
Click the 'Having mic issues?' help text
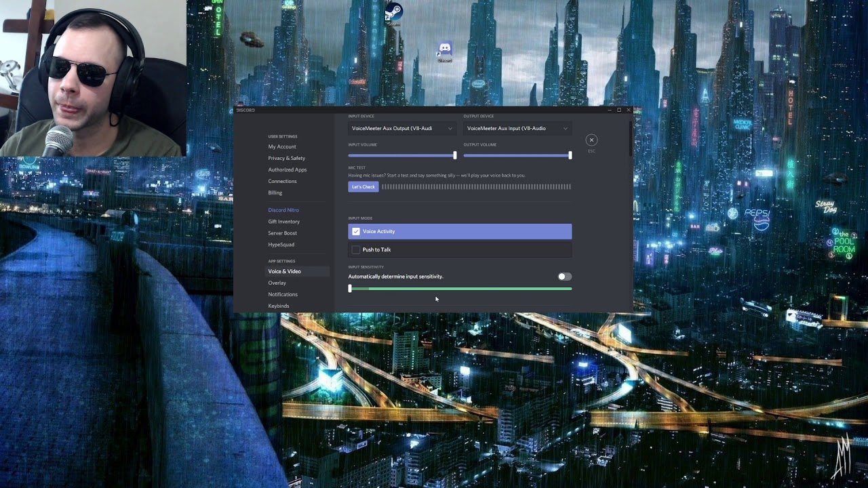(x=437, y=176)
